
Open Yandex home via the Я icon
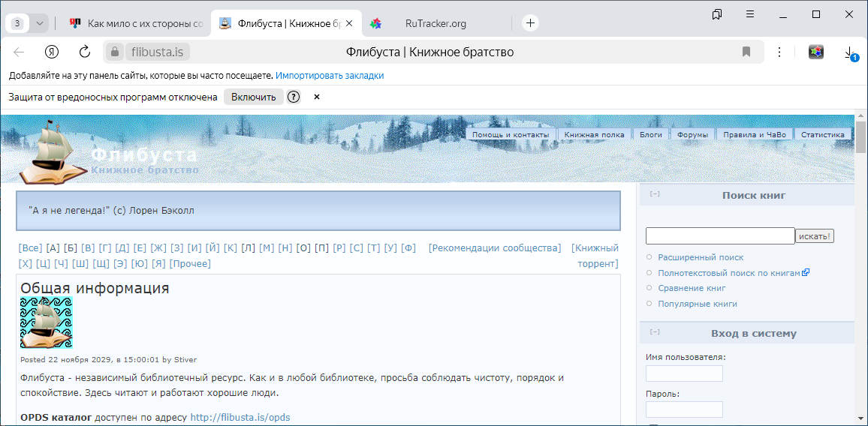tap(52, 52)
